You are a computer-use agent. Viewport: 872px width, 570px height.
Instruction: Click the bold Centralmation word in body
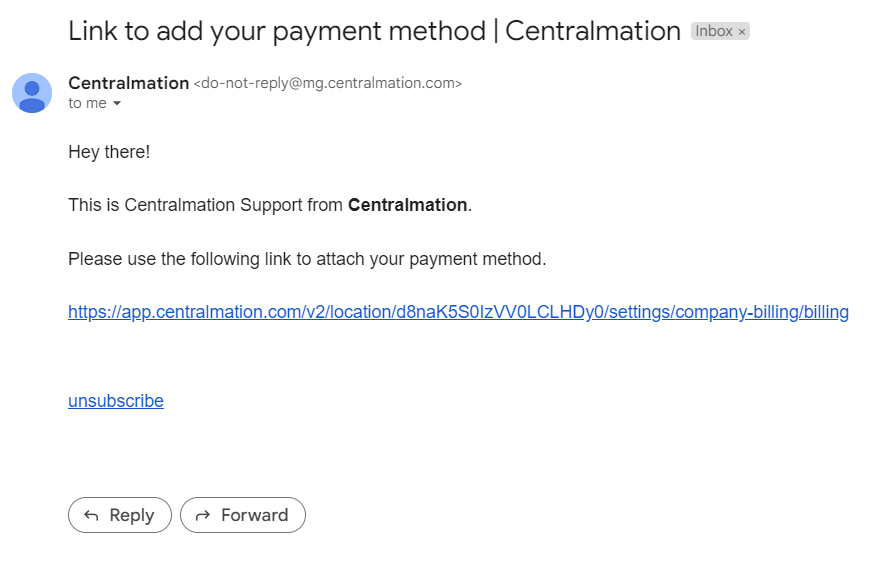point(407,205)
